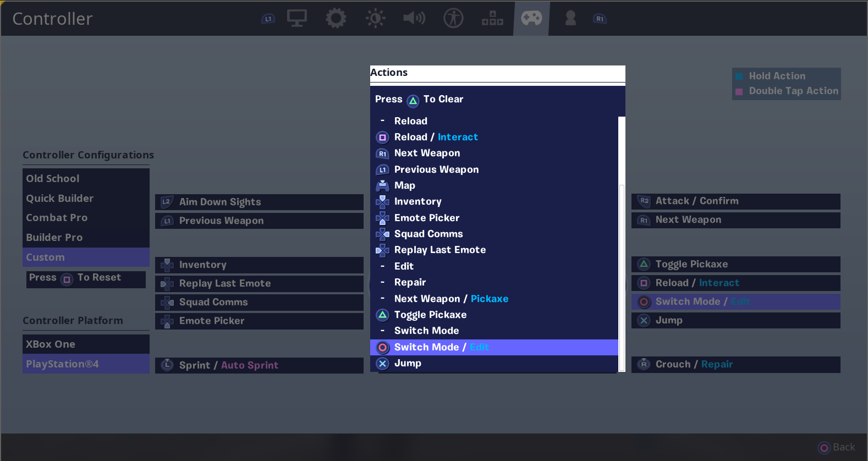Screen dimensions: 868x461
Task: Open the Input bindings settings icon
Action: (492, 18)
